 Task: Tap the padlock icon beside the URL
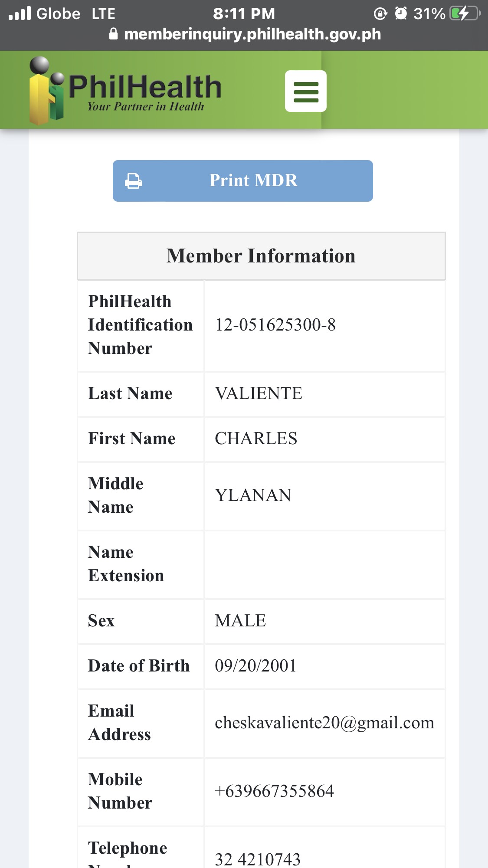[x=113, y=34]
